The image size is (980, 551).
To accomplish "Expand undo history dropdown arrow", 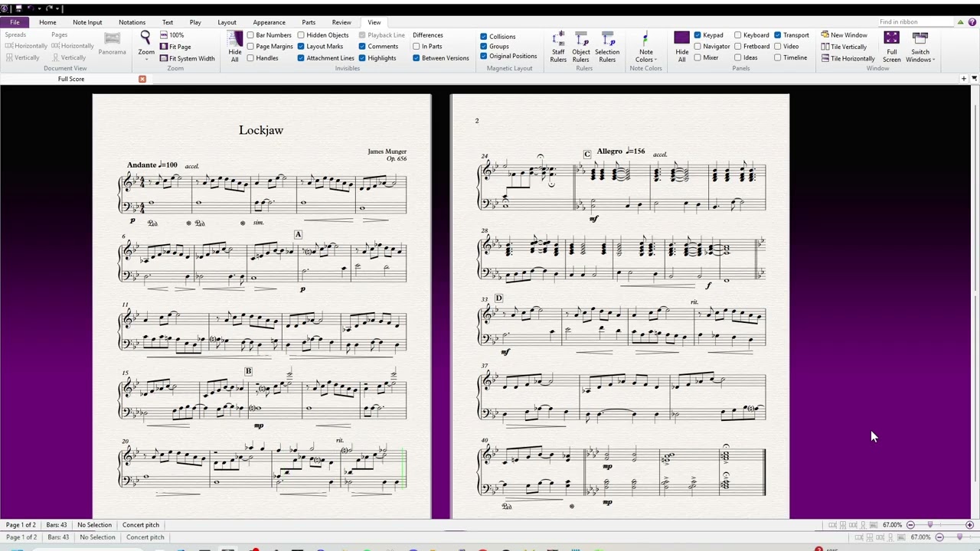I will pyautogui.click(x=39, y=8).
